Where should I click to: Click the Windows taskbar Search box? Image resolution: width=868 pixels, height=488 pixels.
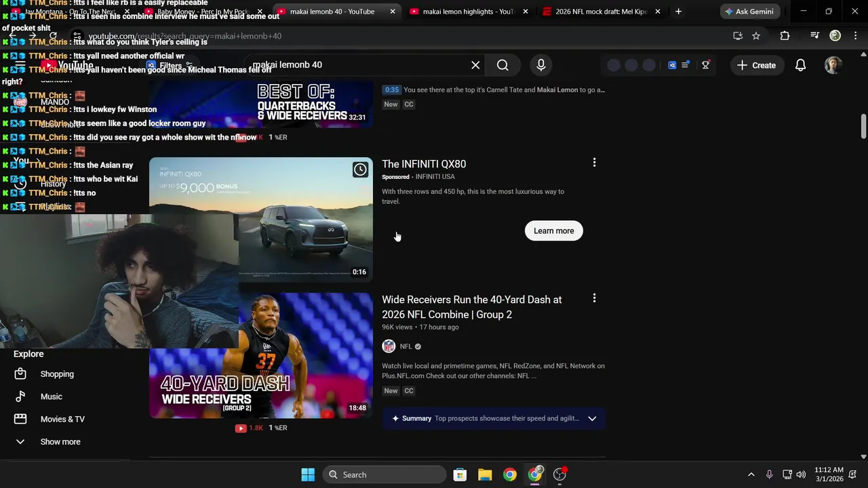point(384,474)
